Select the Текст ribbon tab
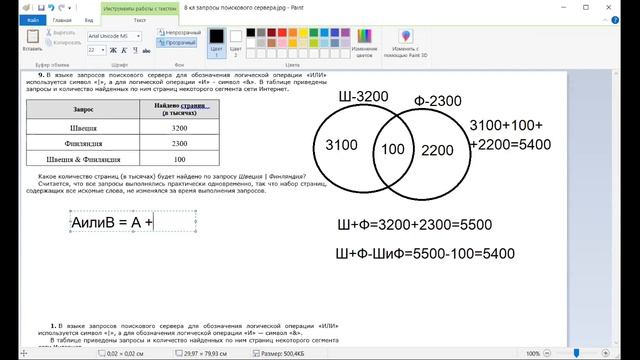 [x=140, y=20]
